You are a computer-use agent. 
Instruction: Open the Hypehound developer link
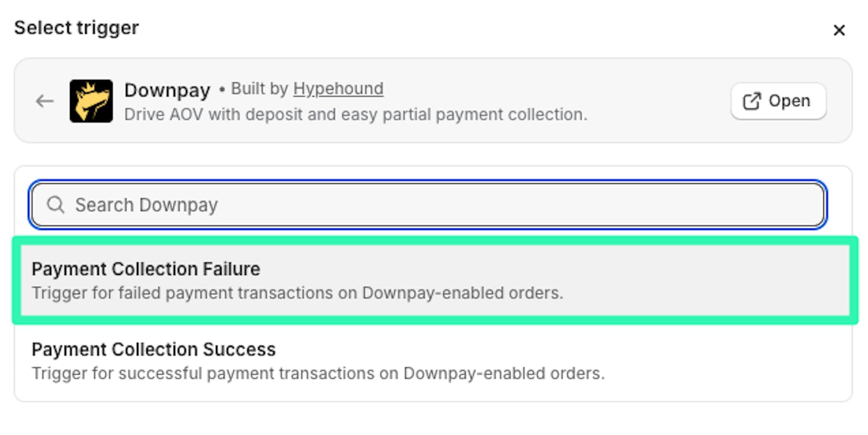click(338, 89)
